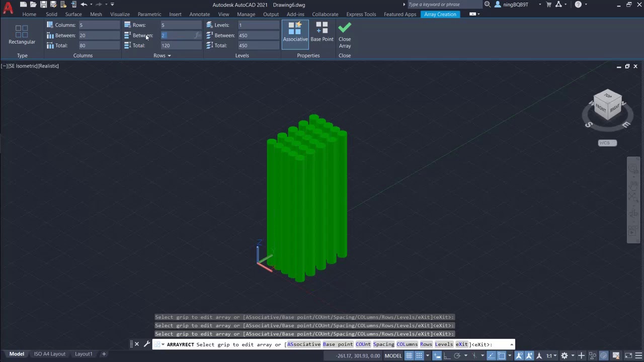Open a drawing file via Quick Access
The height and width of the screenshot is (362, 644).
pyautogui.click(x=33, y=5)
